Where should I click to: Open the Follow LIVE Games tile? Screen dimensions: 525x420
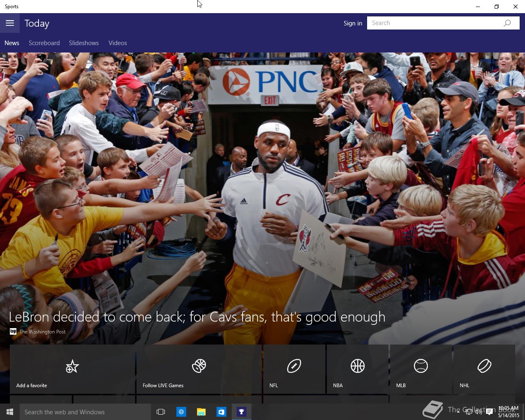[199, 369]
